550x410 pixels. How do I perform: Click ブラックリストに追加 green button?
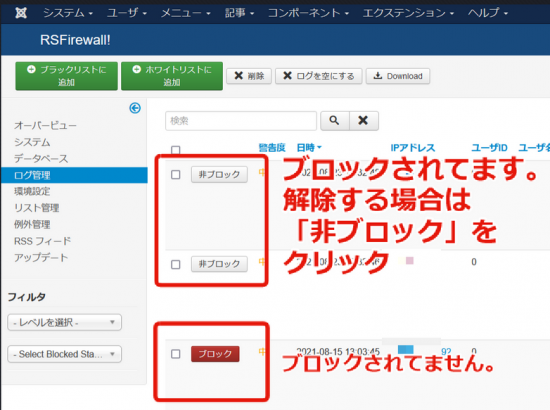(66, 76)
